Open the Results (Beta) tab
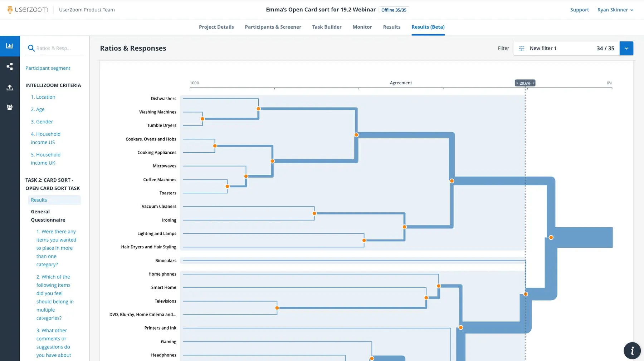644x361 pixels. click(x=428, y=27)
